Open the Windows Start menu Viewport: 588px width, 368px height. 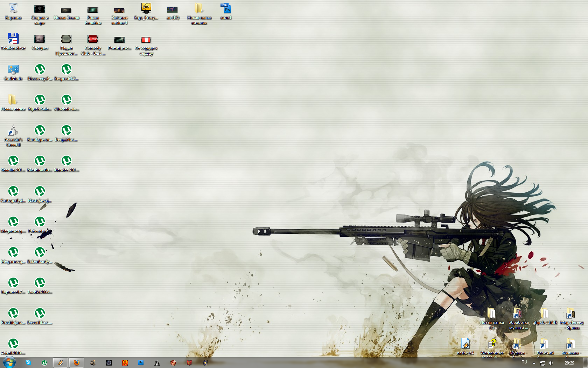[9, 362]
